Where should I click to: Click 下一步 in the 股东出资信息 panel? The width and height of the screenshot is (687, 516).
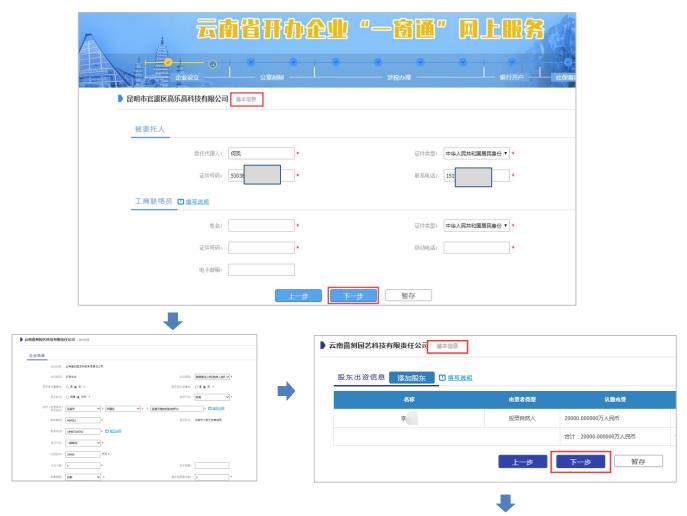pos(578,463)
